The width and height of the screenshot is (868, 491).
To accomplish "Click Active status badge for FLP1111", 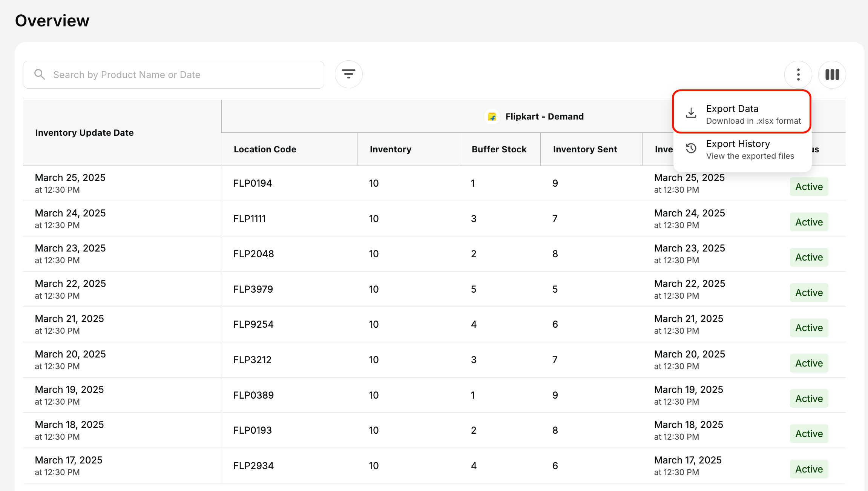I will (x=809, y=222).
